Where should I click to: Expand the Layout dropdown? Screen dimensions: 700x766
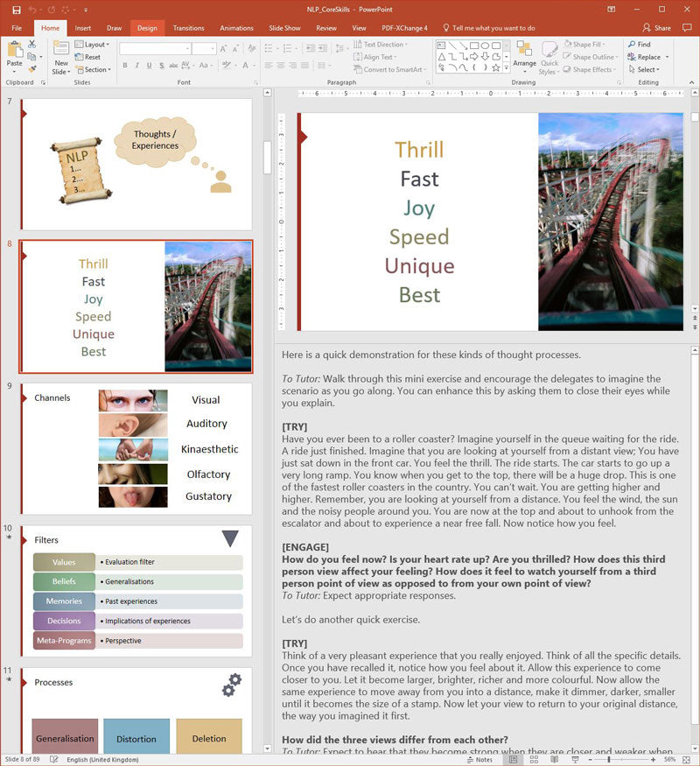click(x=92, y=45)
